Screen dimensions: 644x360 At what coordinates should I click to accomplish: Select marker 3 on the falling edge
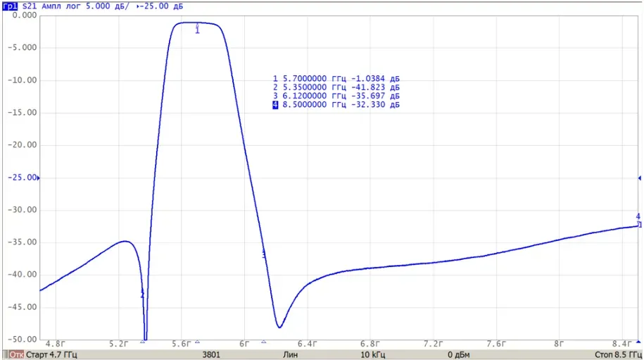[x=264, y=254]
